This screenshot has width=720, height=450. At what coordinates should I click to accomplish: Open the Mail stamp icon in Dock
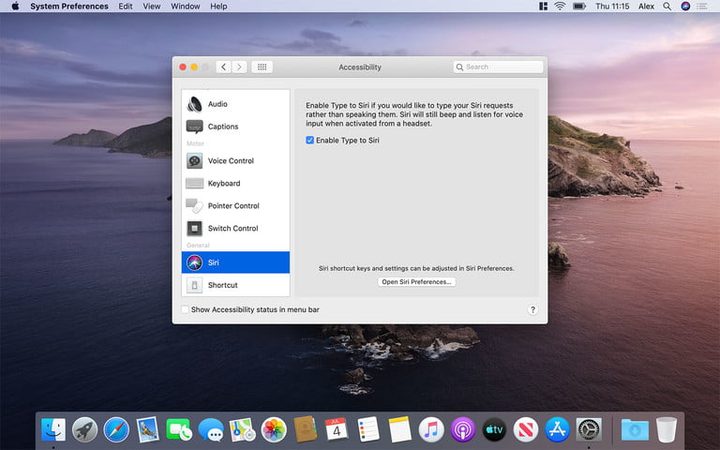tap(148, 430)
